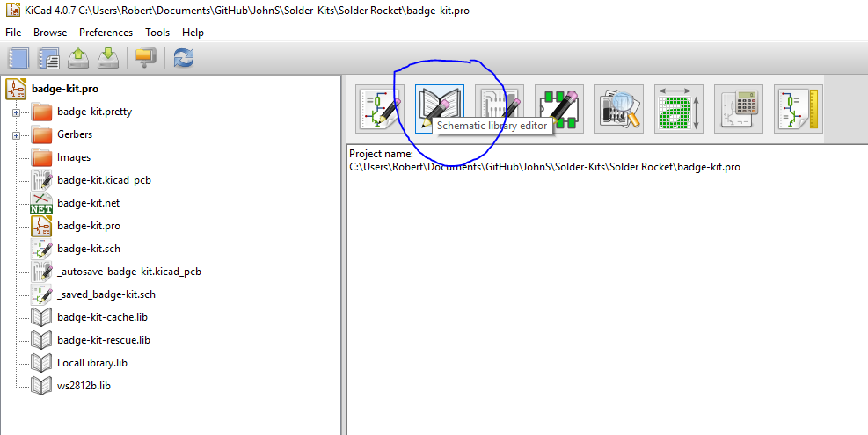Select the _saved_badge-kit.sch file
868x435 pixels.
point(106,294)
